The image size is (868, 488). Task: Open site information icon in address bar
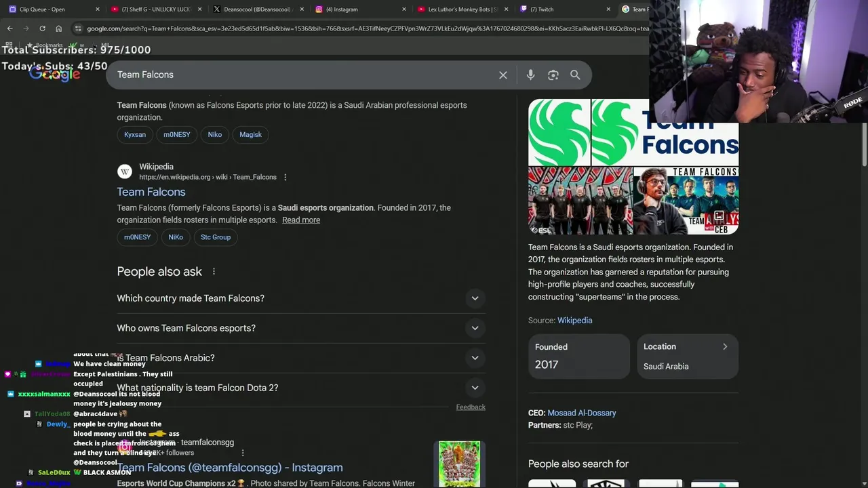coord(79,28)
